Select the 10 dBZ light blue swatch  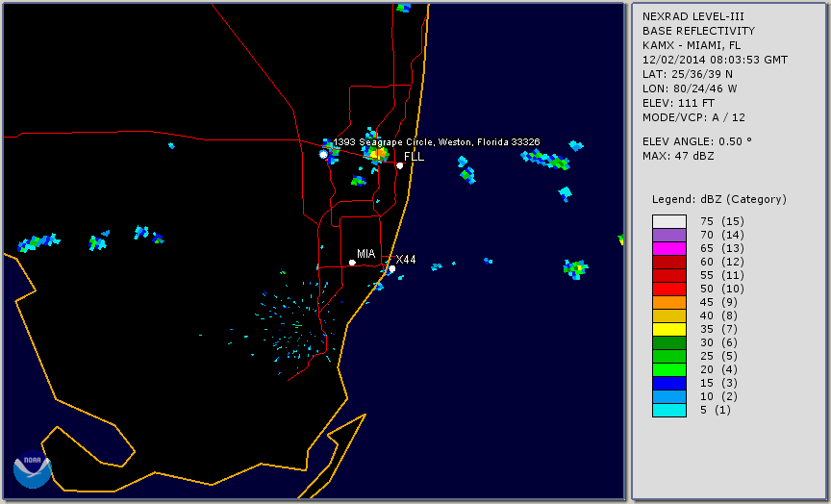click(669, 397)
